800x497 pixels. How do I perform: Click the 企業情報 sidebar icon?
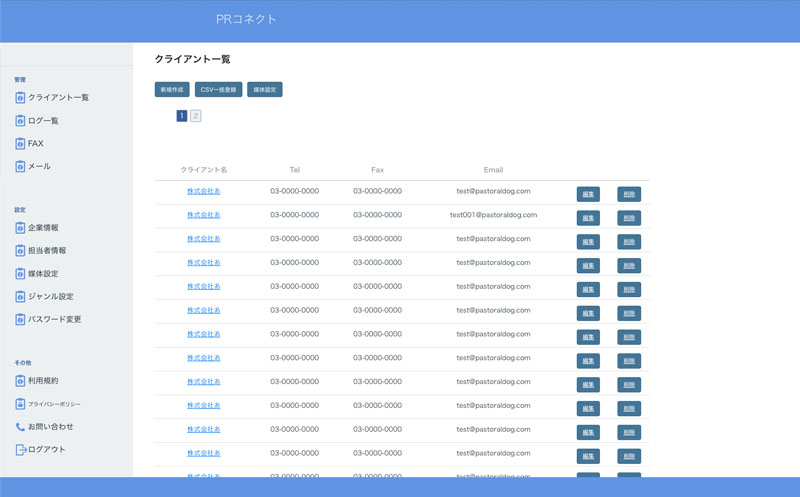tap(20, 228)
